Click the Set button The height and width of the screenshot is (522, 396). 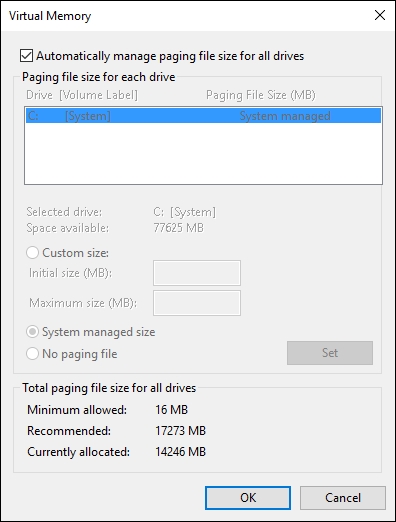pos(330,353)
